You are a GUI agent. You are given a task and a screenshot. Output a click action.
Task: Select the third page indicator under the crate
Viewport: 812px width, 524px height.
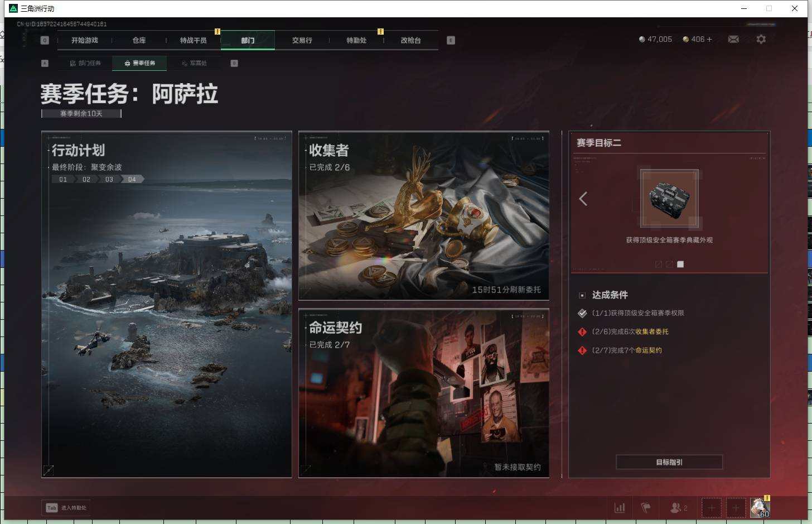click(680, 264)
